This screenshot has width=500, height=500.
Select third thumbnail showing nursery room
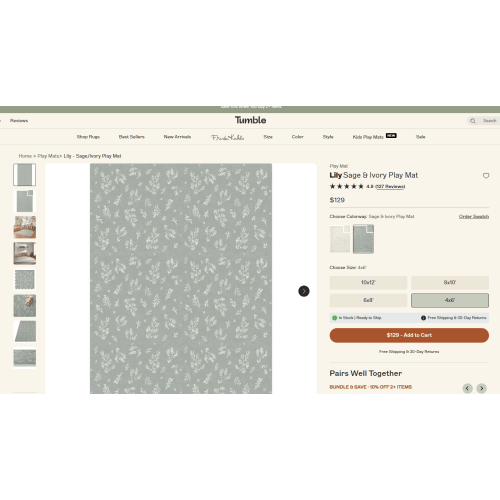(x=25, y=227)
